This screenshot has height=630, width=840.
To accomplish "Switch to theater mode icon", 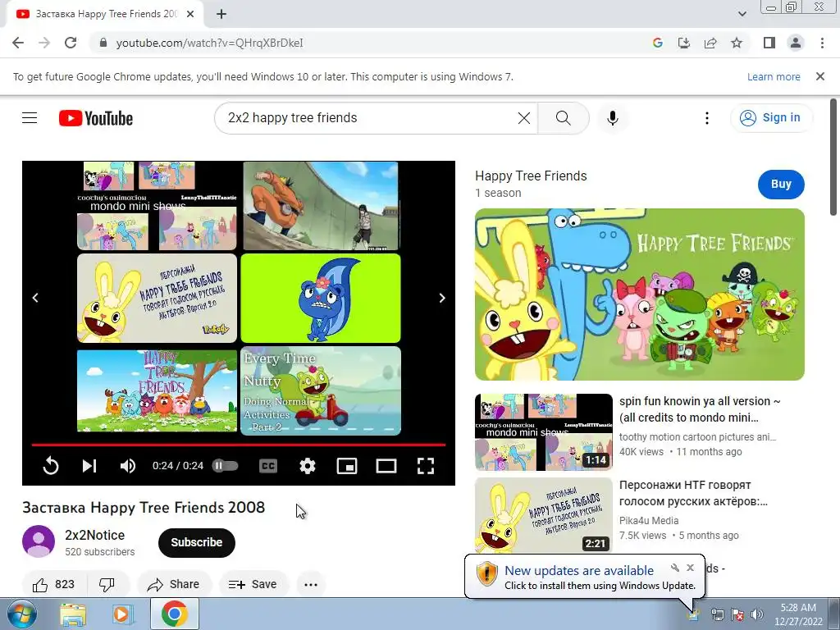I will click(x=386, y=466).
